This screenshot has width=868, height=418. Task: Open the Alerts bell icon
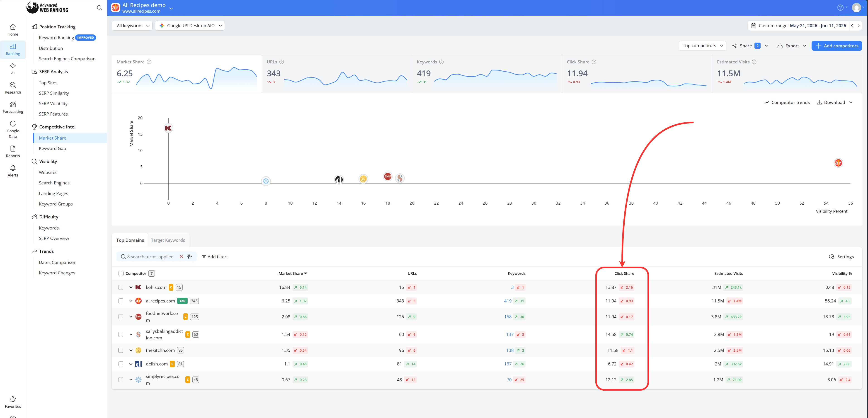[x=13, y=168]
